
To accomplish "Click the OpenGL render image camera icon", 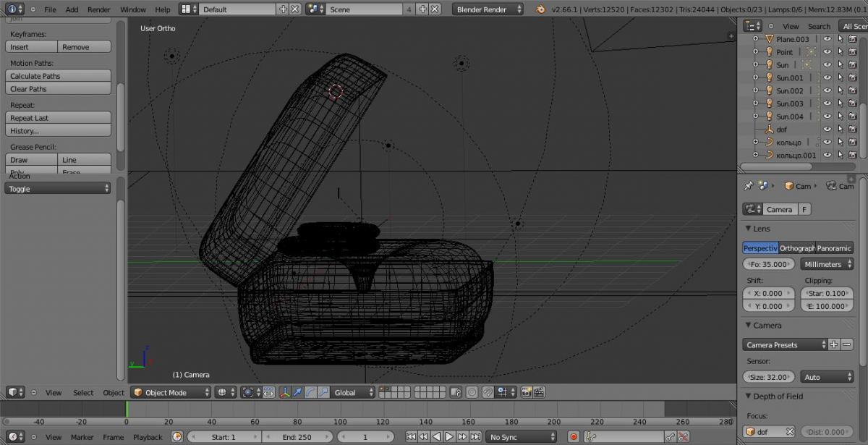I will (x=526, y=392).
